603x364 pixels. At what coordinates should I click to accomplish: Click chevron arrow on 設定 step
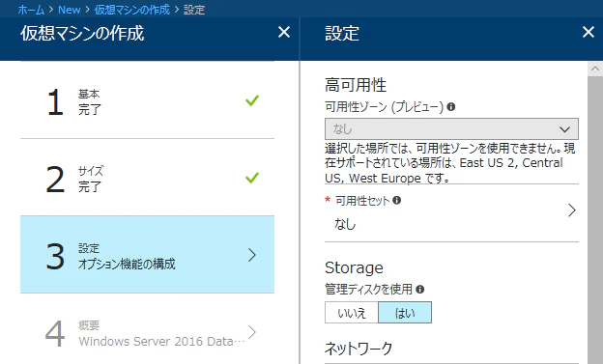tap(252, 255)
